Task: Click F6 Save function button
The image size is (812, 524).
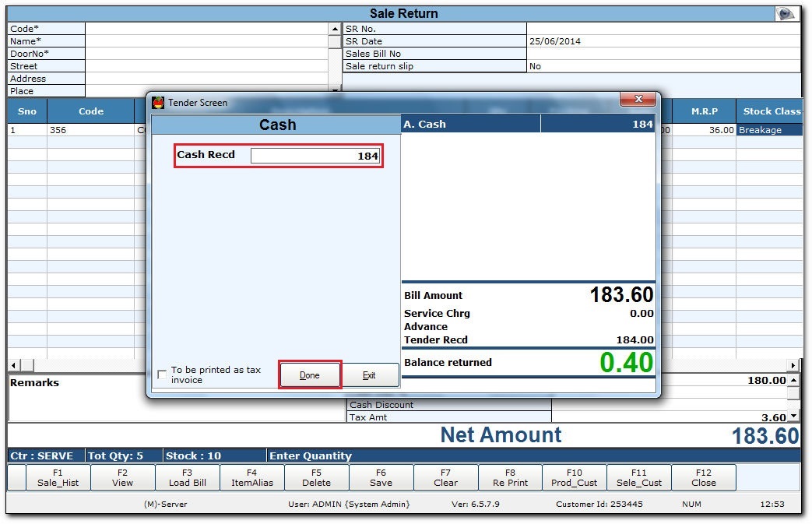Action: tap(381, 477)
